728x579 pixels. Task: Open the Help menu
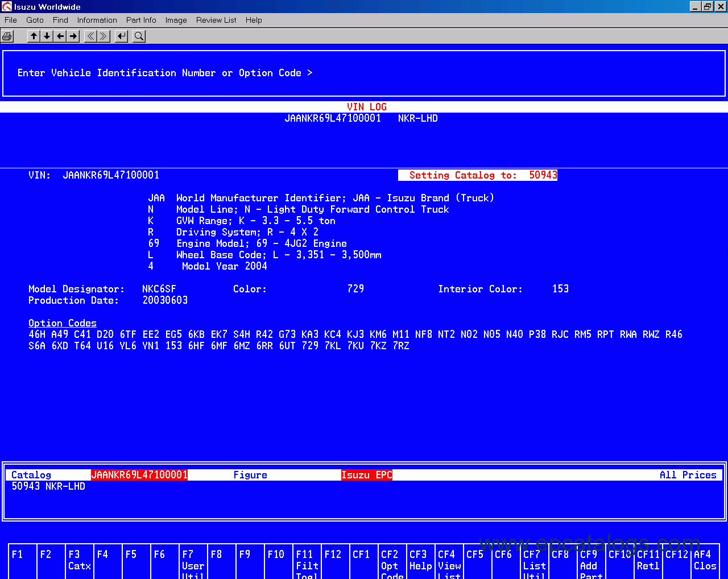[x=254, y=20]
